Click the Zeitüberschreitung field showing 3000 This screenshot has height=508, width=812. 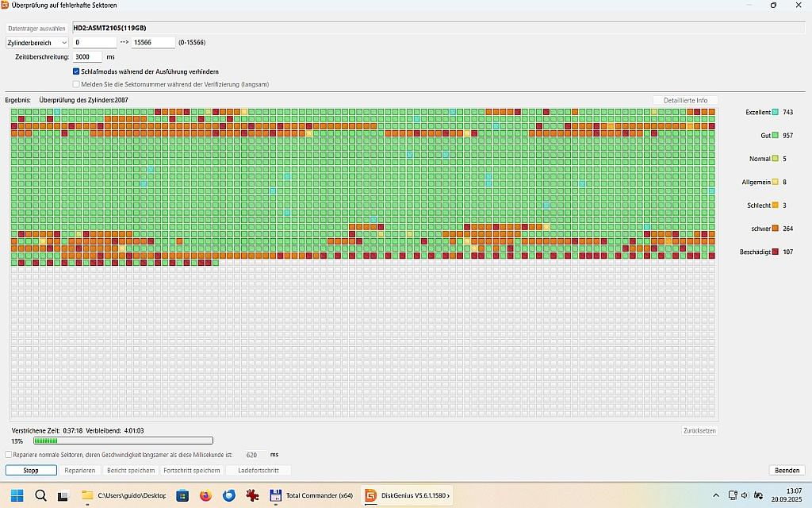[87, 57]
